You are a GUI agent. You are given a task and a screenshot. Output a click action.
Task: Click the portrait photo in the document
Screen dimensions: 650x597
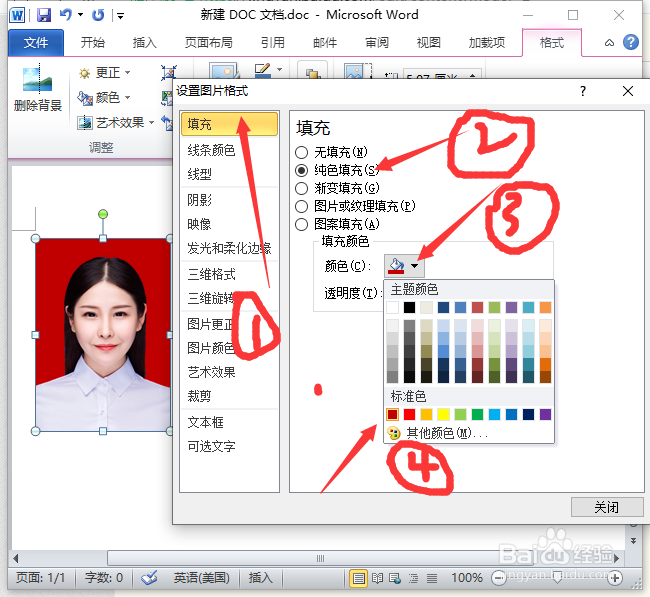click(103, 335)
